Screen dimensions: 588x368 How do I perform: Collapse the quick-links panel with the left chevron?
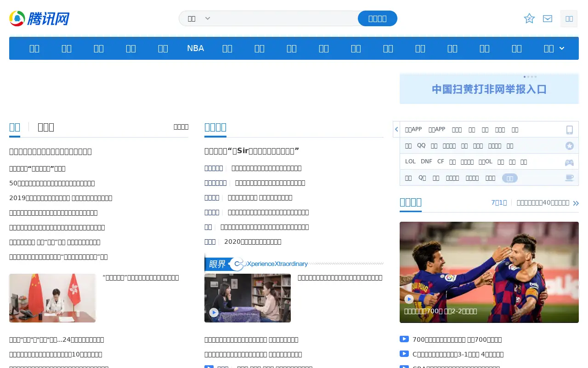[x=396, y=129]
